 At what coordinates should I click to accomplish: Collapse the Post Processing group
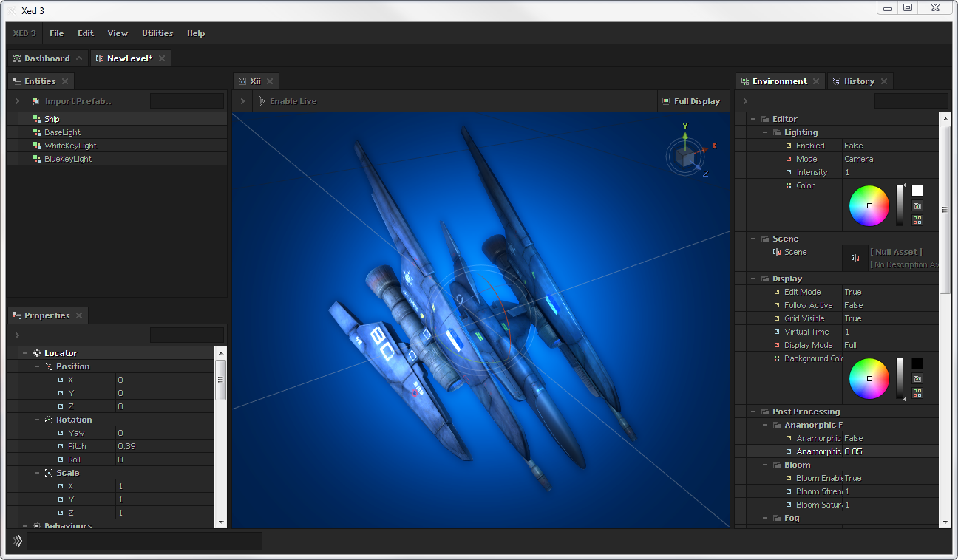[x=753, y=412]
